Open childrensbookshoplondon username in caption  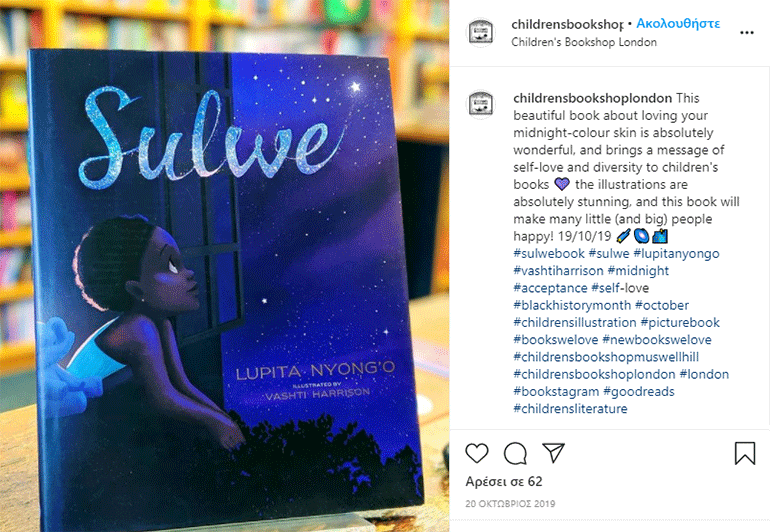pos(593,98)
